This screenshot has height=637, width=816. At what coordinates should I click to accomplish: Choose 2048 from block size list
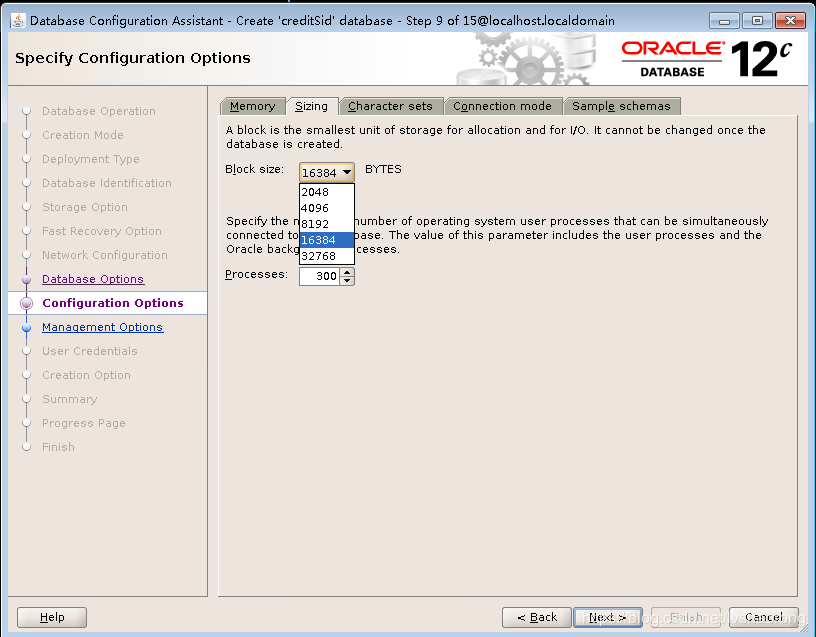click(327, 192)
